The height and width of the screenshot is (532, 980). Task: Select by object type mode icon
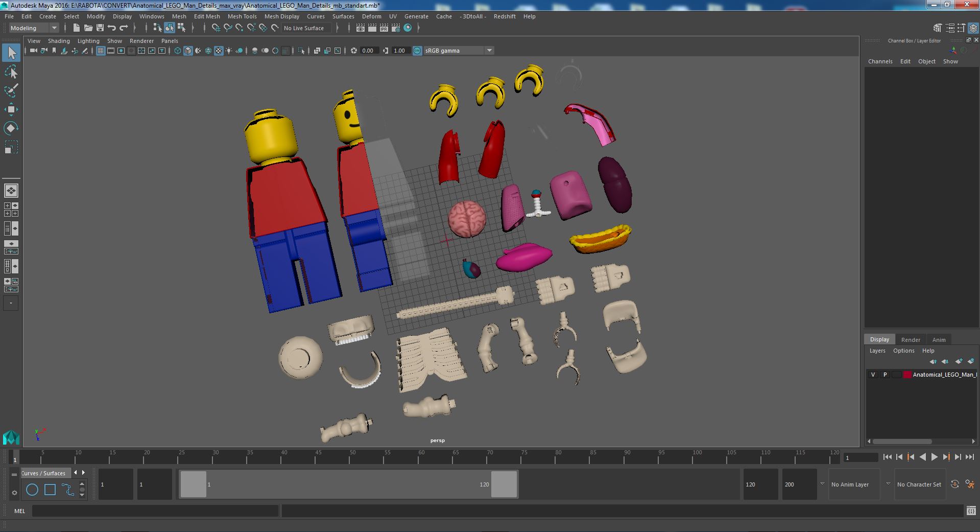(x=169, y=28)
